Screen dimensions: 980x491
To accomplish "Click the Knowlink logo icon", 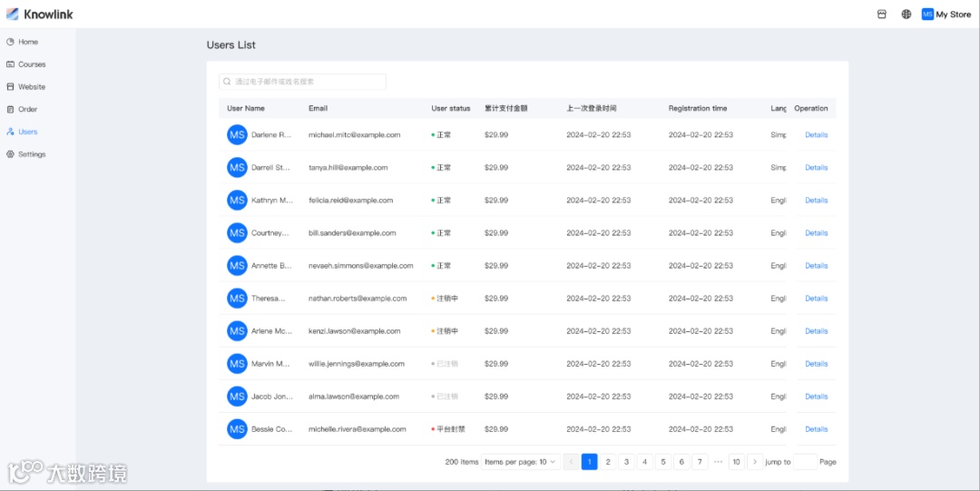I will [x=13, y=14].
